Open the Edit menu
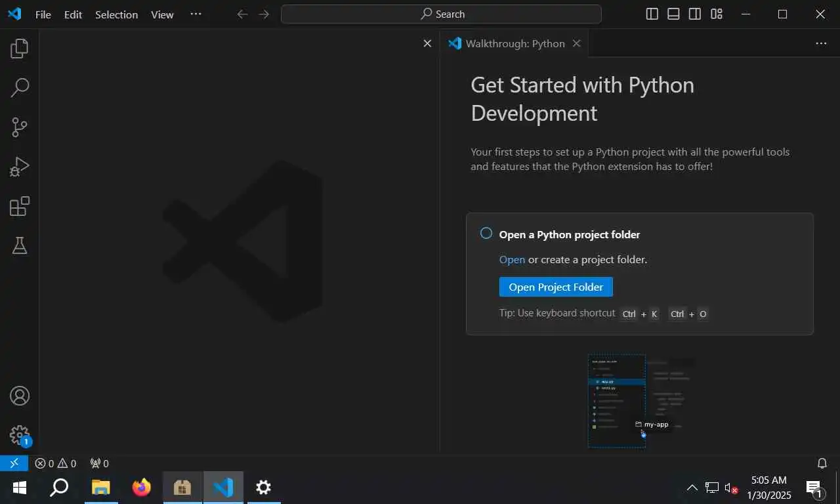 tap(73, 14)
